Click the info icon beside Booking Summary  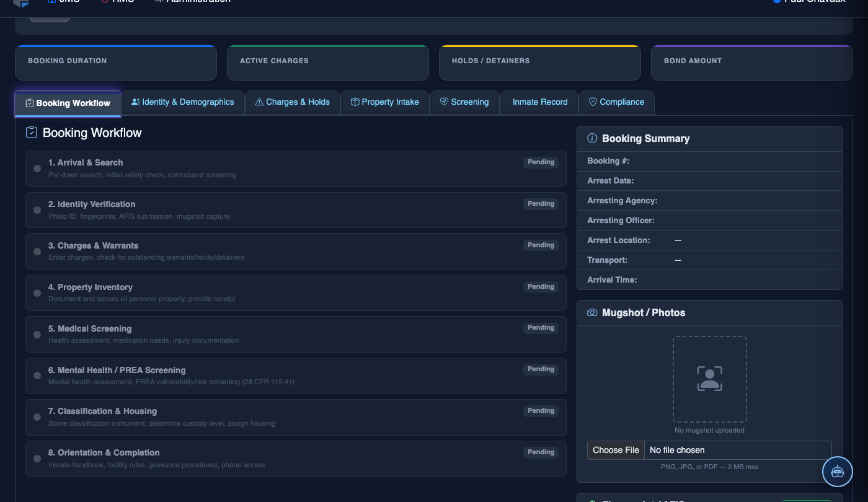(592, 139)
